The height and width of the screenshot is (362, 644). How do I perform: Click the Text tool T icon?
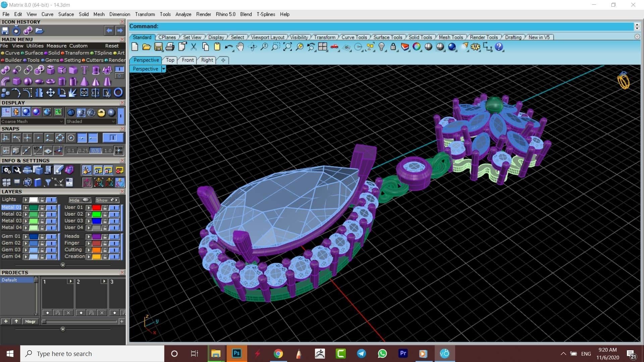tap(85, 70)
